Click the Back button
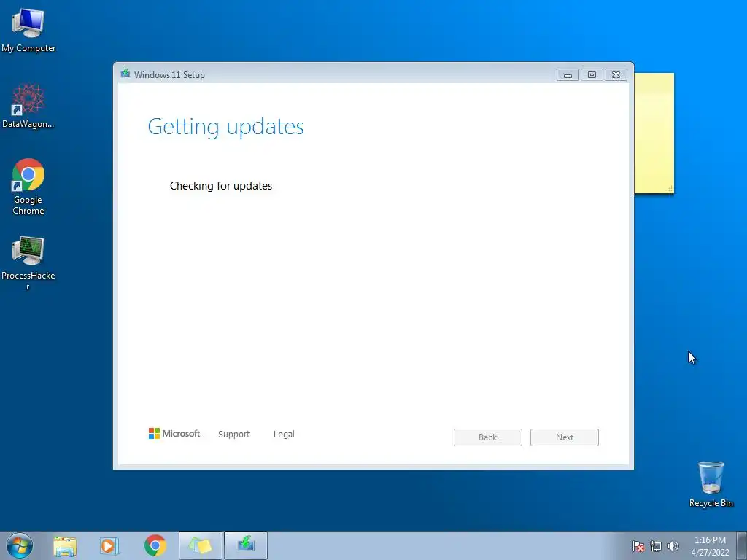Viewport: 747px width, 560px height. (488, 437)
